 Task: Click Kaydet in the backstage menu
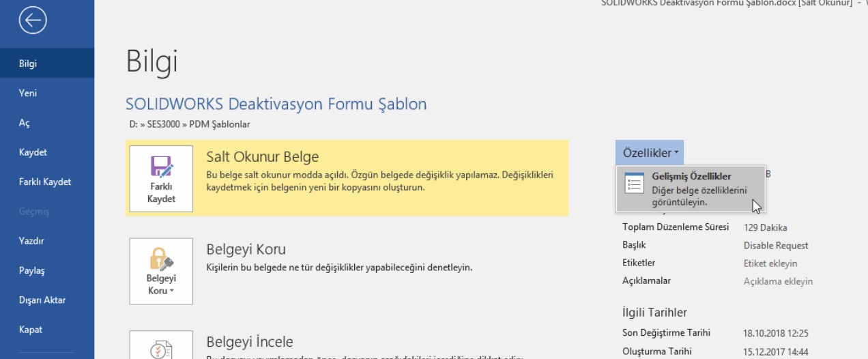pyautogui.click(x=33, y=152)
